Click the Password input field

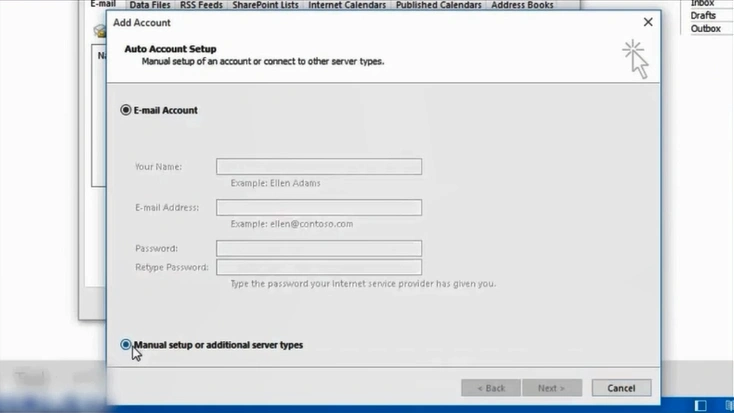pos(319,248)
